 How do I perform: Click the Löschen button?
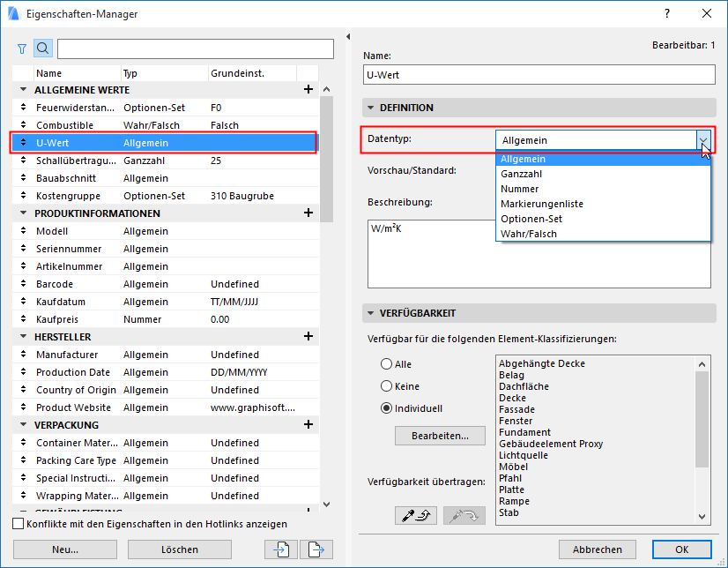(x=180, y=549)
